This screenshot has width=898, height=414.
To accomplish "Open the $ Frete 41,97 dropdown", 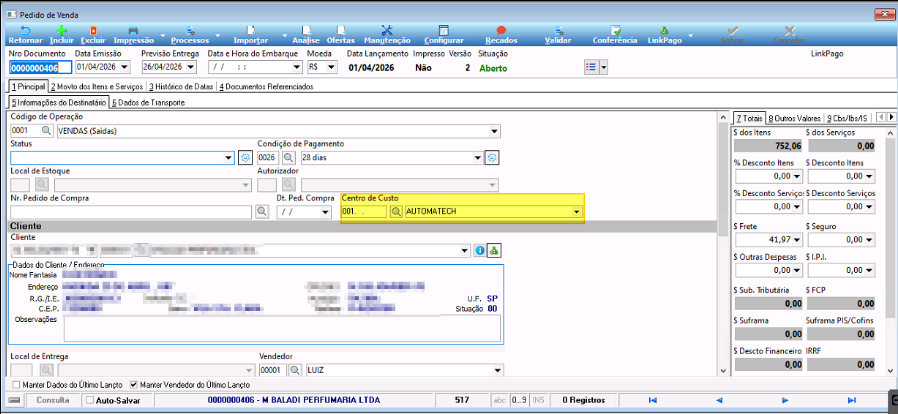I will click(798, 239).
